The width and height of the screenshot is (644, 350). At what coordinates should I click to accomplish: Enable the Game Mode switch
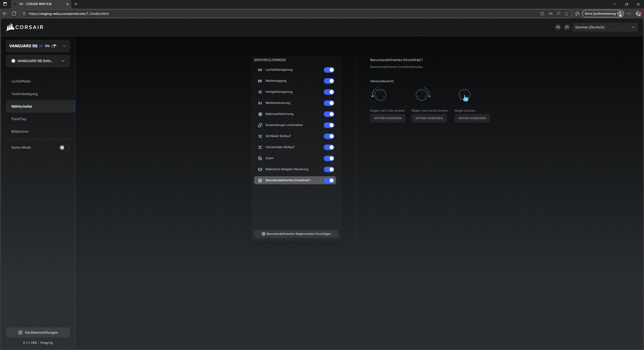point(64,148)
